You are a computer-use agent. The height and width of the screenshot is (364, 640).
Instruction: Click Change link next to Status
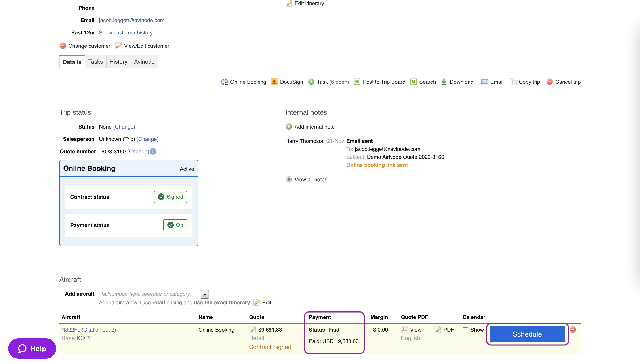click(124, 127)
